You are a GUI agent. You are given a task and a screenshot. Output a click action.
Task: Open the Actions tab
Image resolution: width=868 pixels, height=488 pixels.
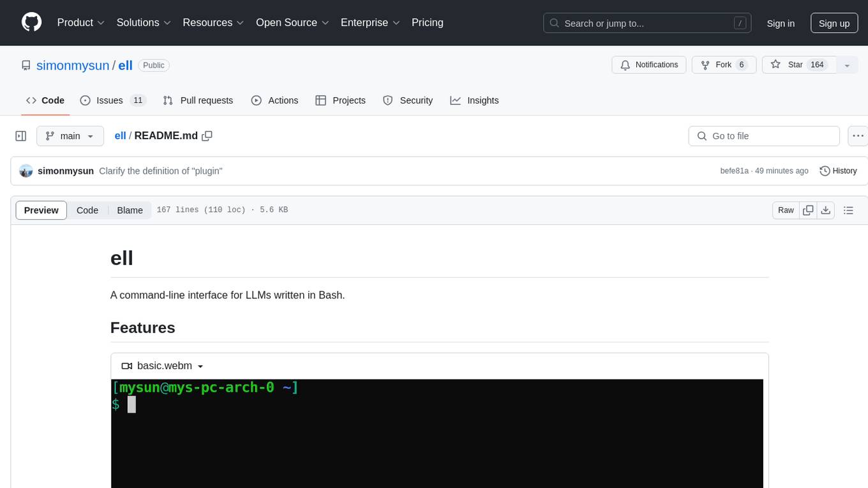coord(274,100)
